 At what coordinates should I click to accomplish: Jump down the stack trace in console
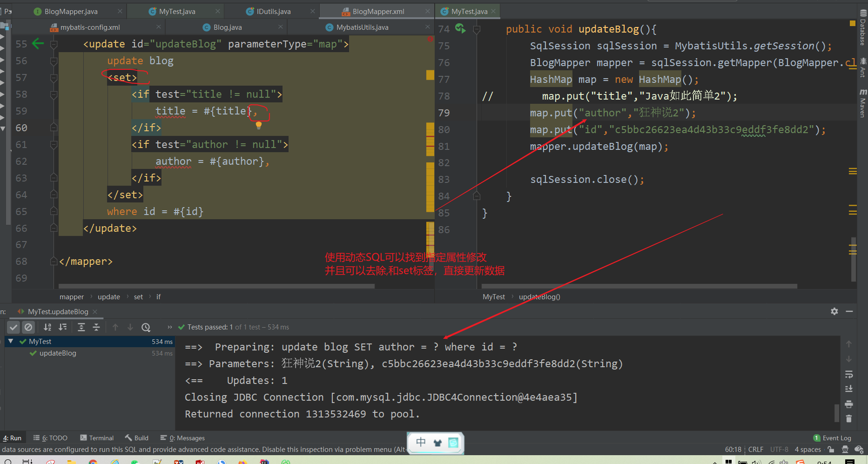849,359
